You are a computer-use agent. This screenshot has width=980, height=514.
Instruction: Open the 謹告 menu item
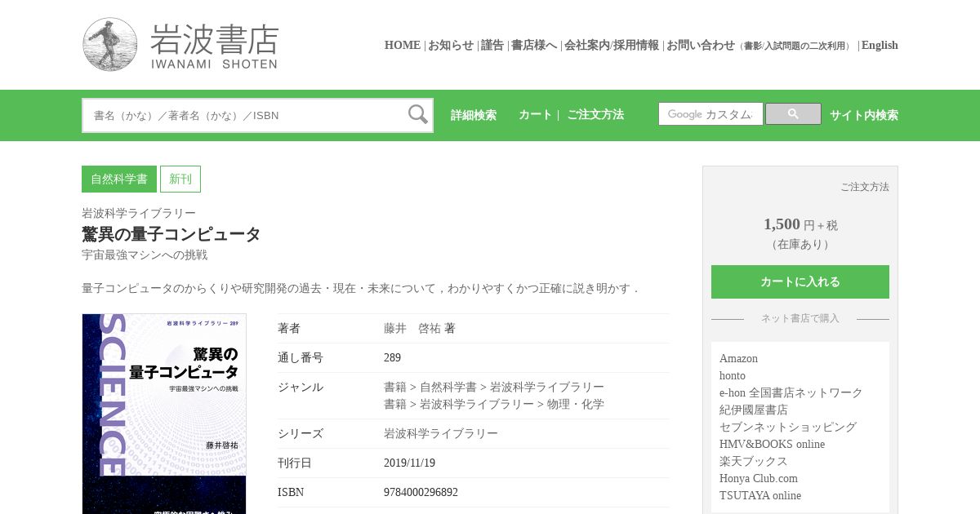pyautogui.click(x=492, y=46)
